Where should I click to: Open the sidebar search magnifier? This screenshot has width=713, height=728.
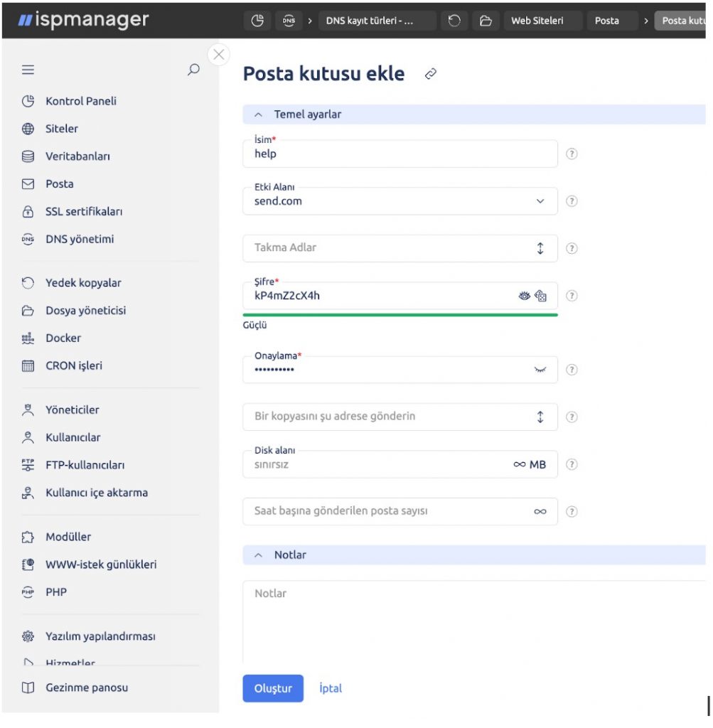point(193,70)
